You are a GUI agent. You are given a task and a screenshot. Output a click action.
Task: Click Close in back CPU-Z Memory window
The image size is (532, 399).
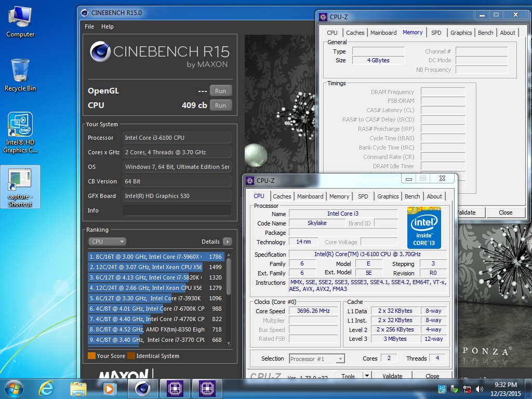click(x=505, y=212)
